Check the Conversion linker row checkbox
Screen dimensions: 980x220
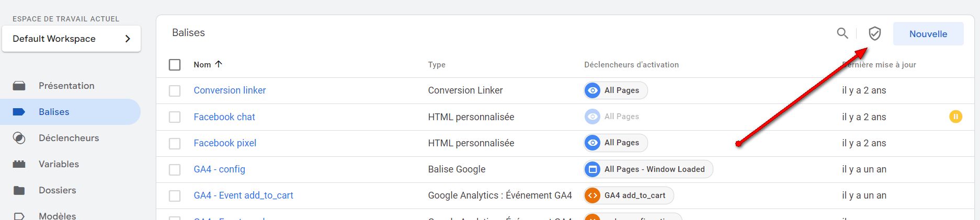(175, 91)
